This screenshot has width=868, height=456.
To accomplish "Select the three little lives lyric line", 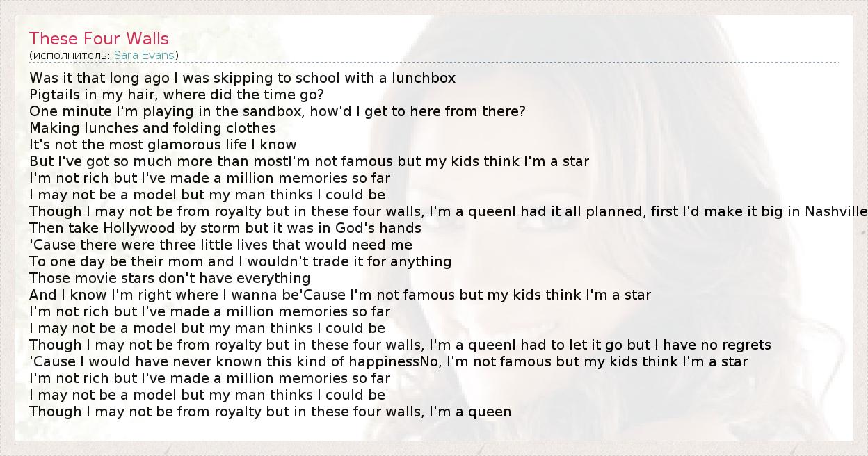I will click(220, 245).
